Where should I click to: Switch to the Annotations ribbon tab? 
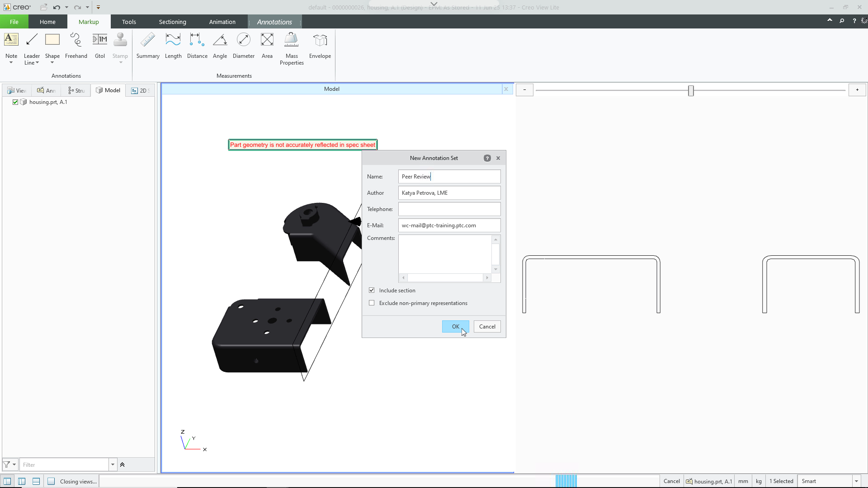point(274,22)
